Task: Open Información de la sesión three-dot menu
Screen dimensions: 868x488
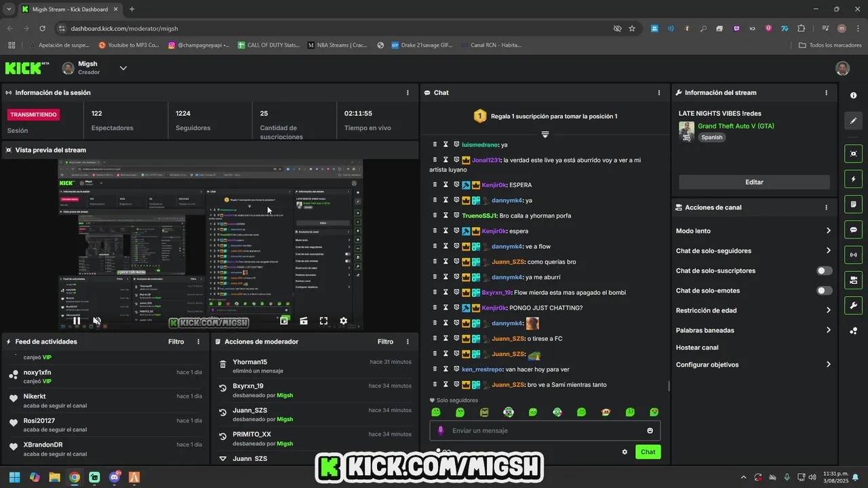Action: point(408,93)
